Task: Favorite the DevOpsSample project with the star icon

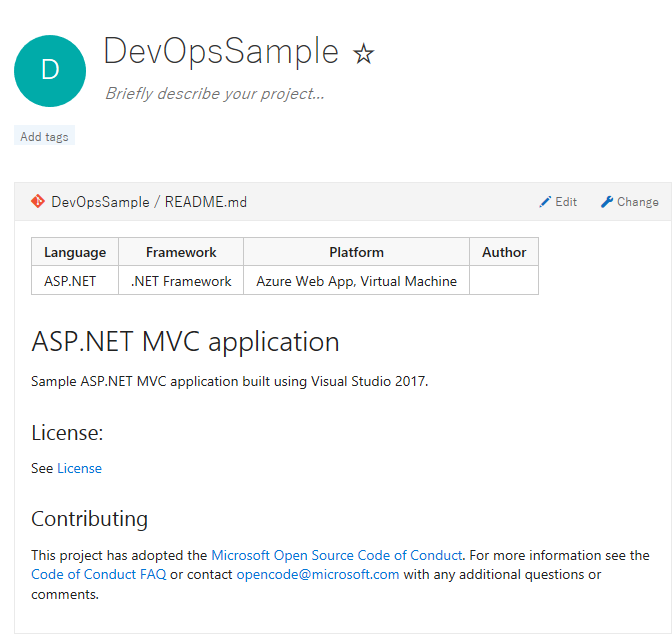Action: [363, 54]
